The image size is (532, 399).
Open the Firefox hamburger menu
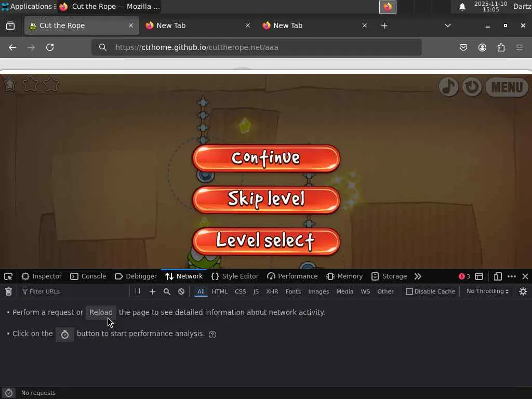point(520,47)
